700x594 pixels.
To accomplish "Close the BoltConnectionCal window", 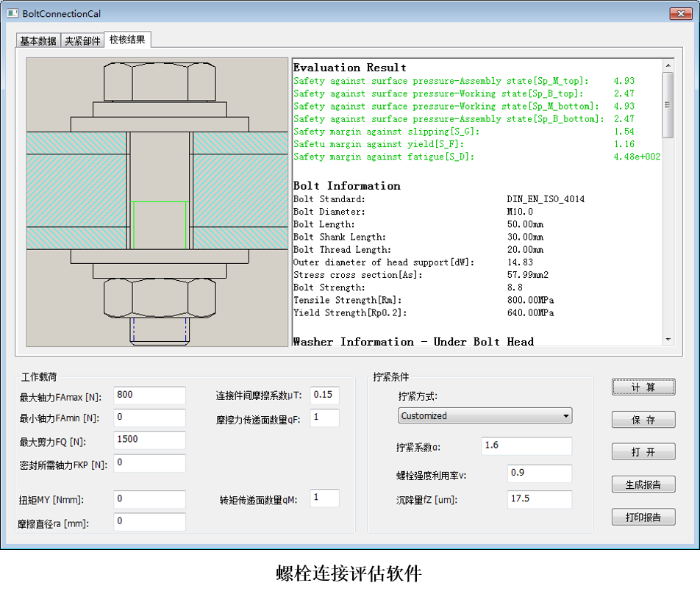I will click(681, 13).
